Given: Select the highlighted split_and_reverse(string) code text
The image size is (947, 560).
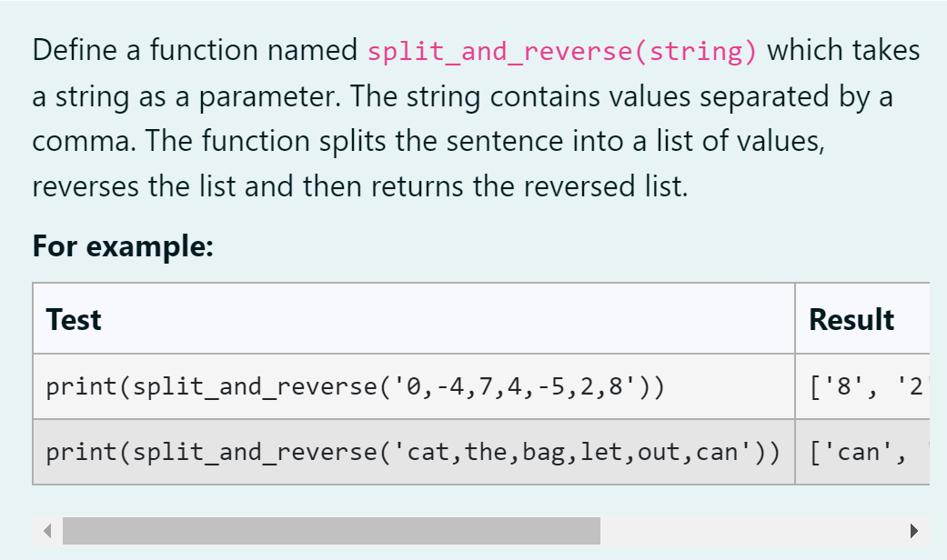Looking at the screenshot, I should pos(559,52).
